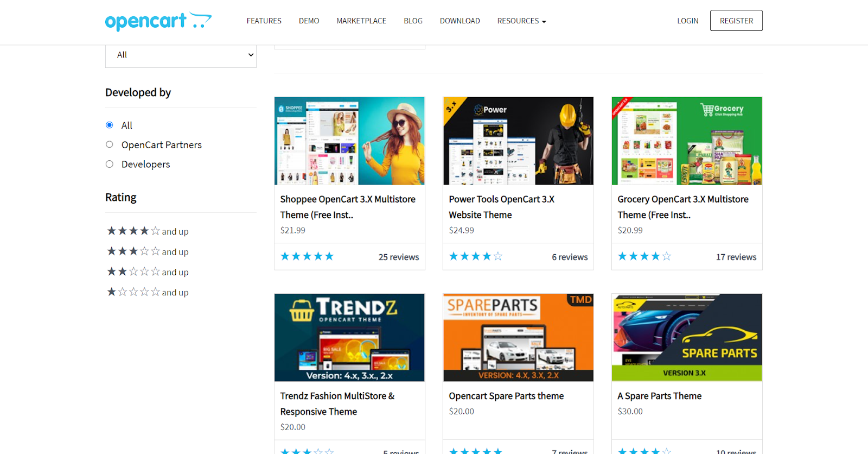Image resolution: width=868 pixels, height=454 pixels.
Task: Open 'Power Tools OpenCart 3.X Website Theme' title
Action: click(x=502, y=207)
